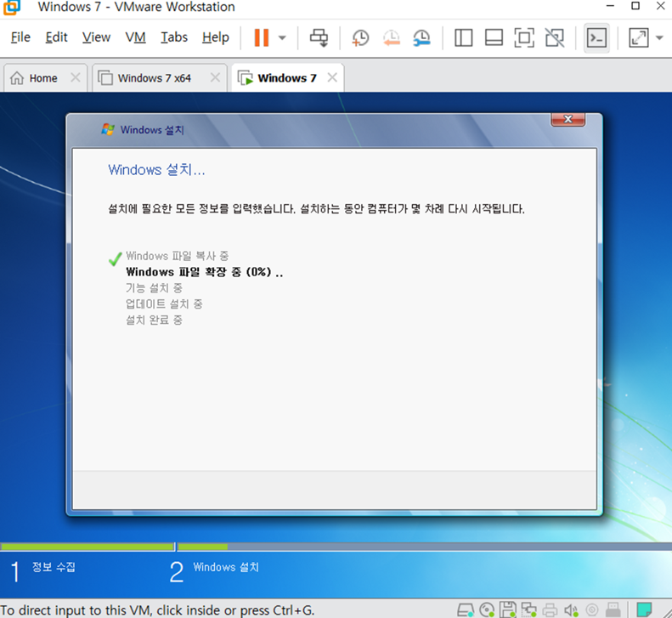Toggle the thumbnail bar panel icon

point(494,37)
